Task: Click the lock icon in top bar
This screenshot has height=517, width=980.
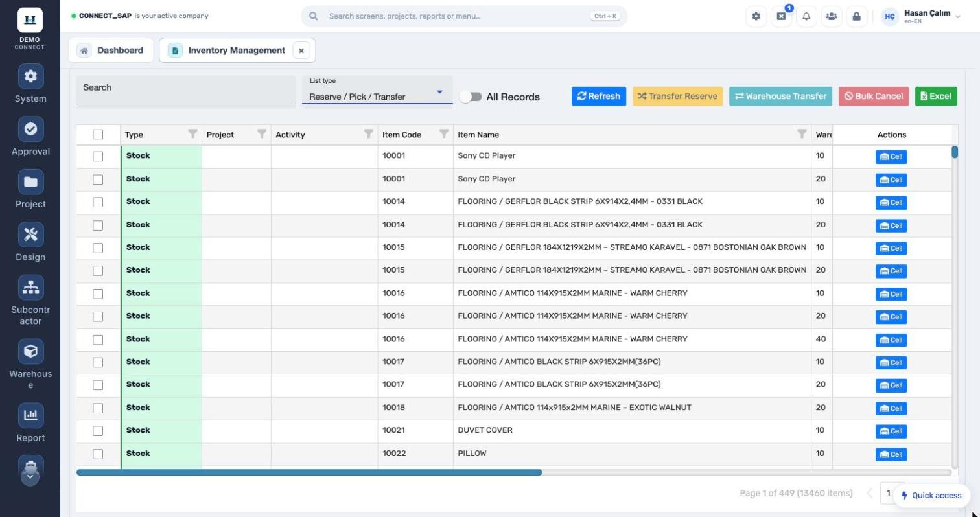Action: click(856, 16)
